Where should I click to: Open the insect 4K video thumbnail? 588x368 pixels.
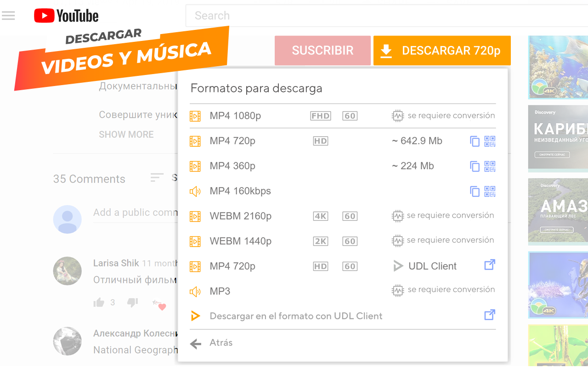(558, 285)
